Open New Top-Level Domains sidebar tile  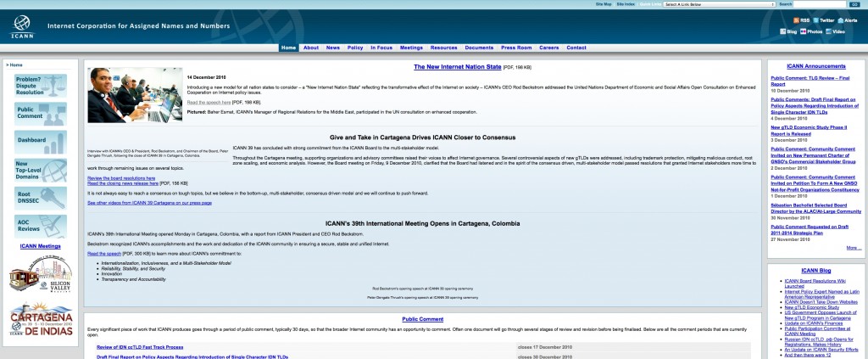(41, 170)
